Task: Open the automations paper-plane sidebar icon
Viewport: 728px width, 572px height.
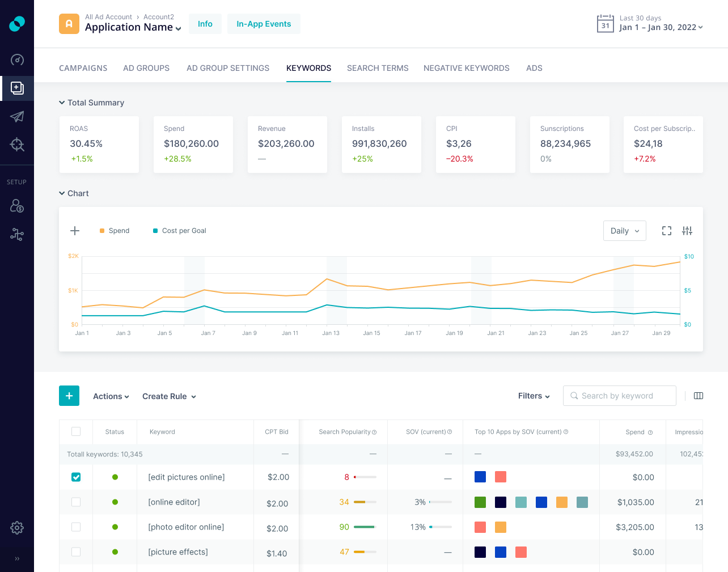Action: (x=17, y=117)
